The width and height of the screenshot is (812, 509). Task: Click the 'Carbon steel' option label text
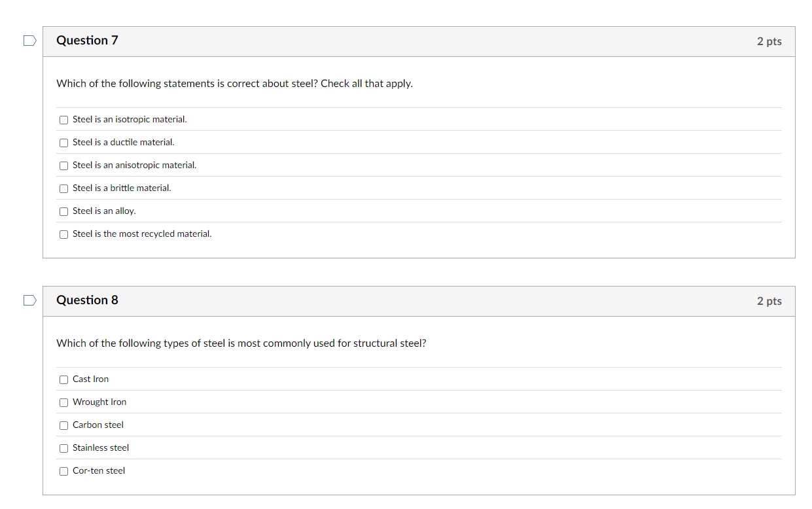pyautogui.click(x=97, y=425)
